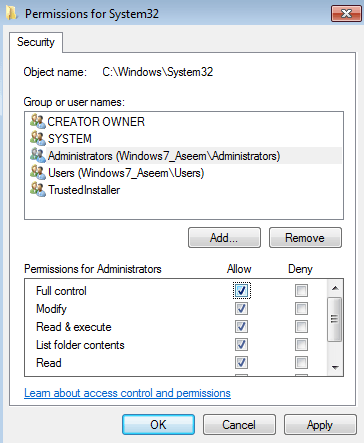The width and height of the screenshot is (364, 443).
Task: Click the Remove button
Action: click(x=305, y=238)
